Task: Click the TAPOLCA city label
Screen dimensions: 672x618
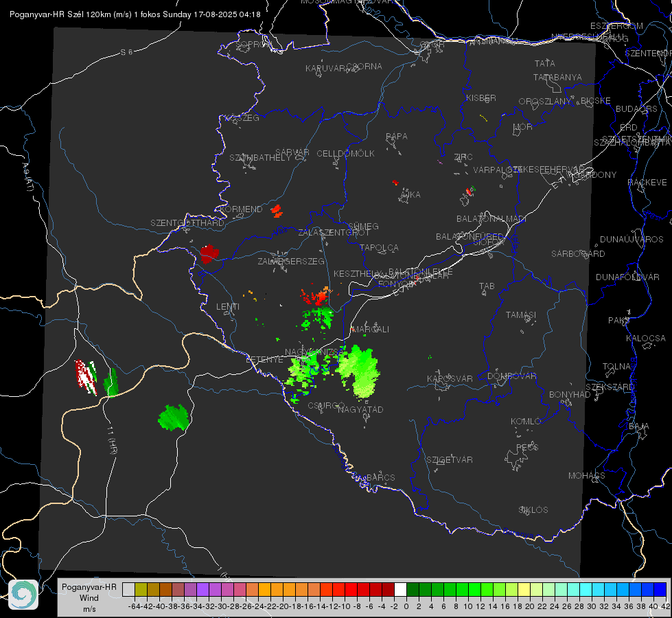Action: click(x=379, y=247)
